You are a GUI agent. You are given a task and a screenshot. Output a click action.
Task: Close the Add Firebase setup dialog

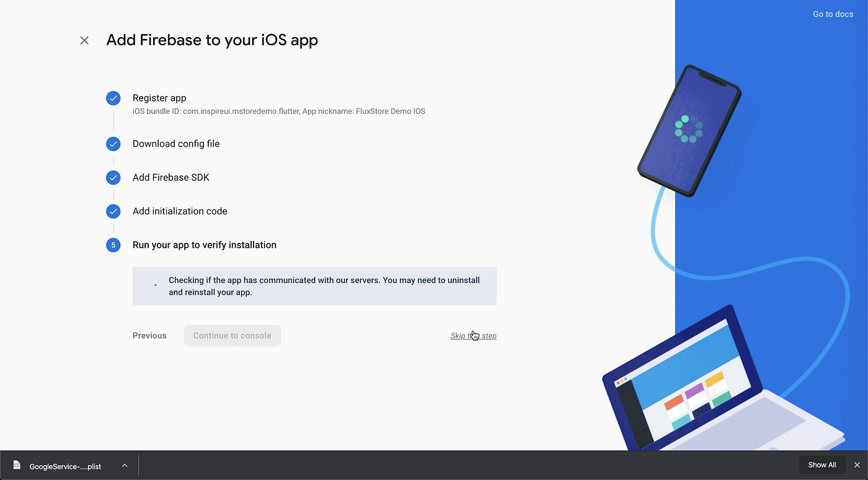[x=84, y=40]
